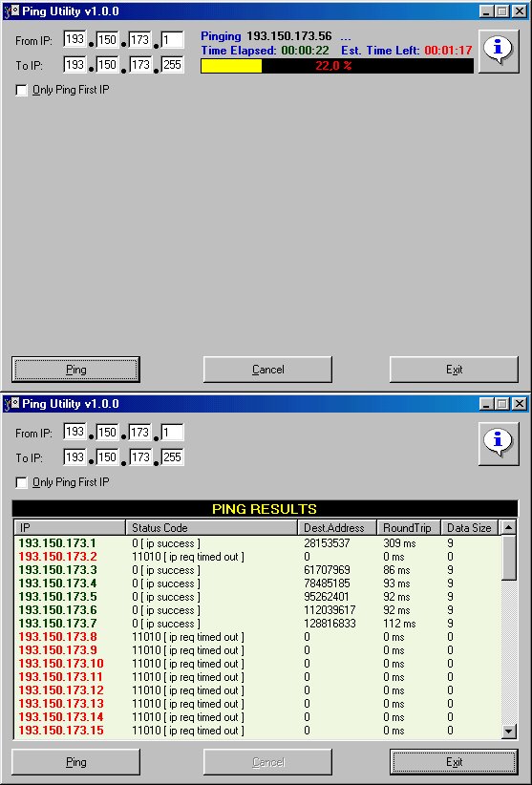Enable Only Ping First IP in bottom window

point(22,482)
